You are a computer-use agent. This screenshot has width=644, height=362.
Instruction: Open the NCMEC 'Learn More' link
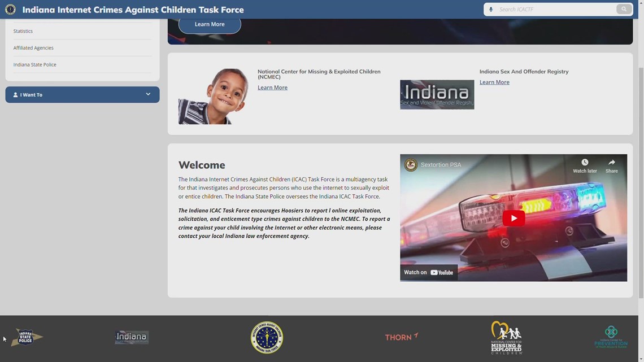point(272,88)
